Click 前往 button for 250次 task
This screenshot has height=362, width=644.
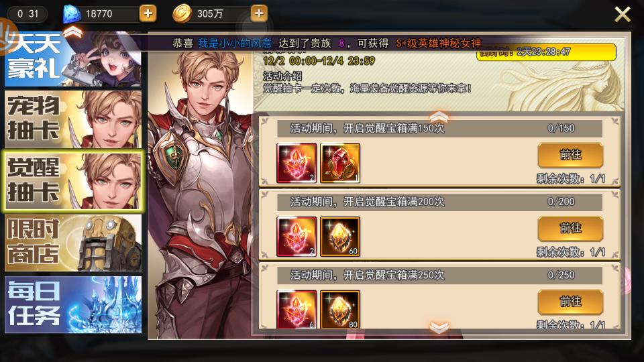tap(570, 302)
